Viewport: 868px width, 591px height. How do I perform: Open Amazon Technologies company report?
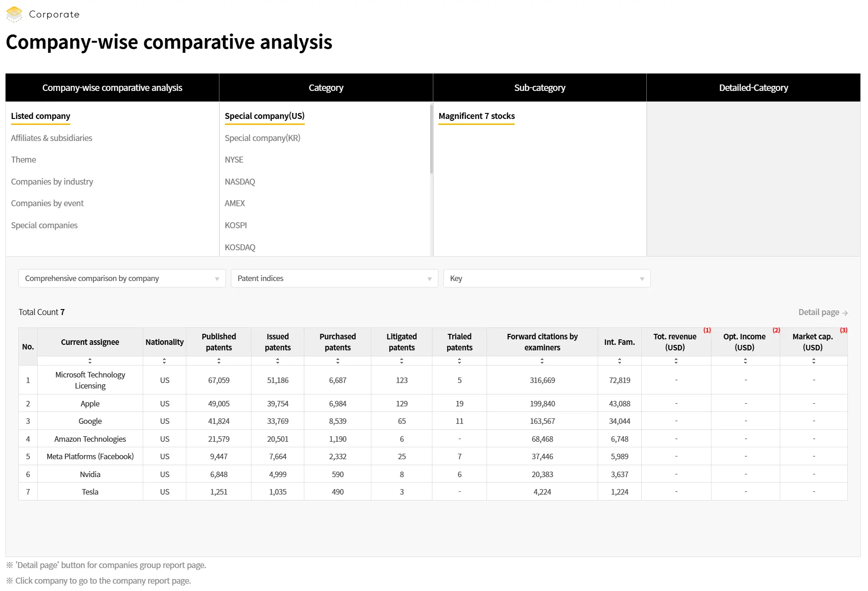tap(90, 439)
